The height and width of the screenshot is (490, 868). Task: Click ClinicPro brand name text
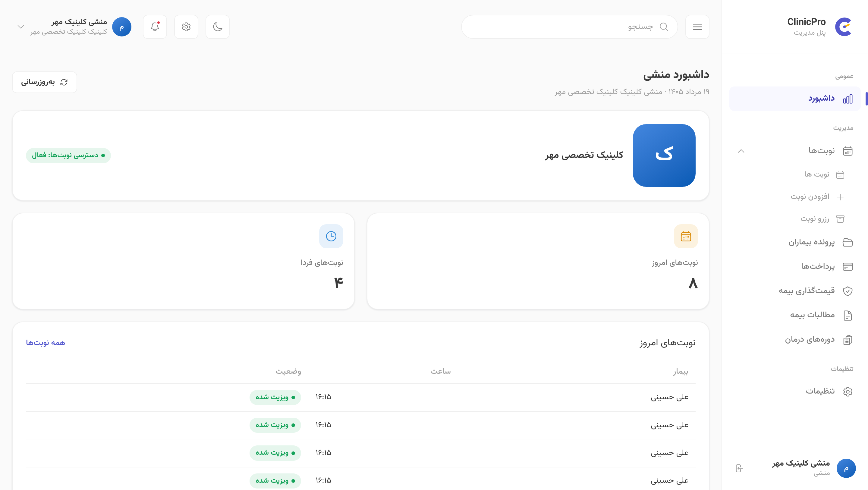point(806,22)
